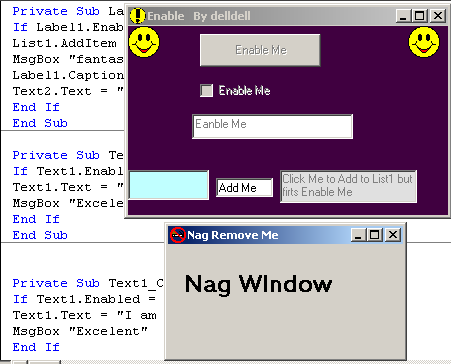This screenshot has width=451, height=364.
Task: Click the 'Click Me to Add to List1' label
Action: [348, 186]
